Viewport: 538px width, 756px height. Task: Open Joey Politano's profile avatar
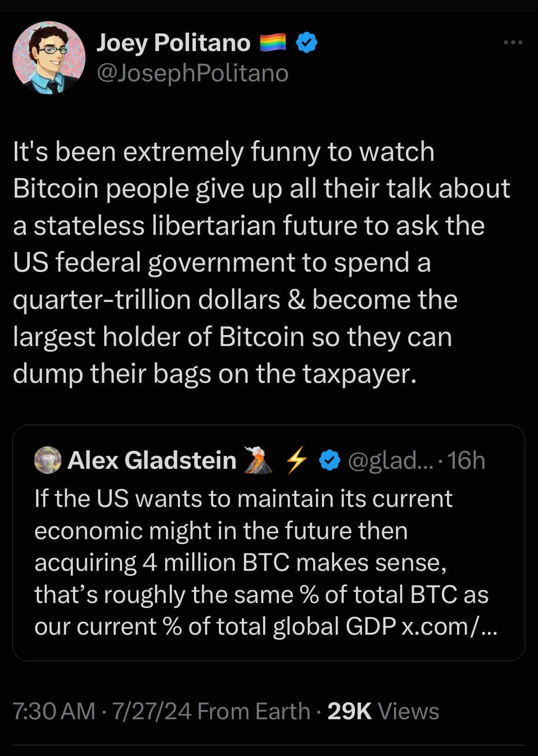(x=49, y=58)
